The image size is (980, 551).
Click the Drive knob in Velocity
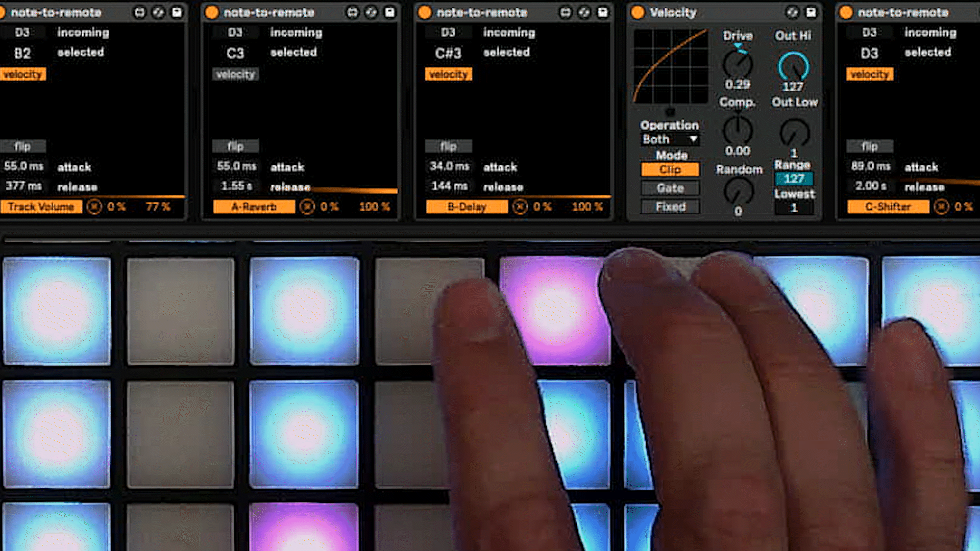[738, 64]
